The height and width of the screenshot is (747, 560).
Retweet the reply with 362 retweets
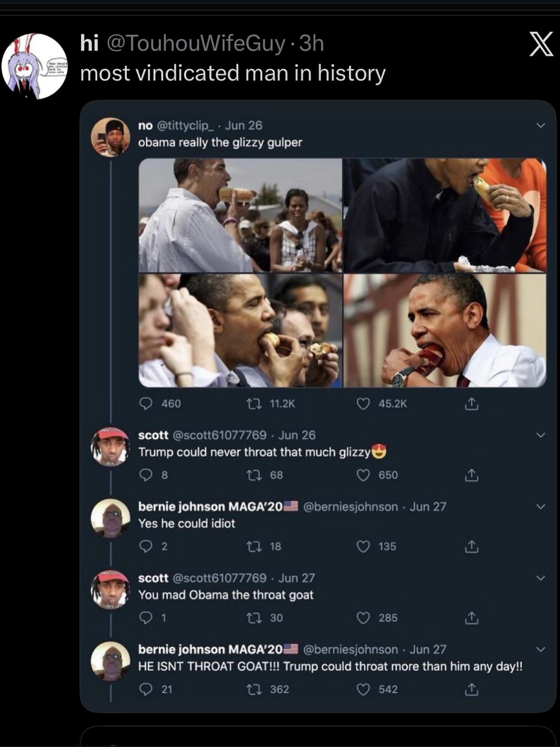(254, 689)
